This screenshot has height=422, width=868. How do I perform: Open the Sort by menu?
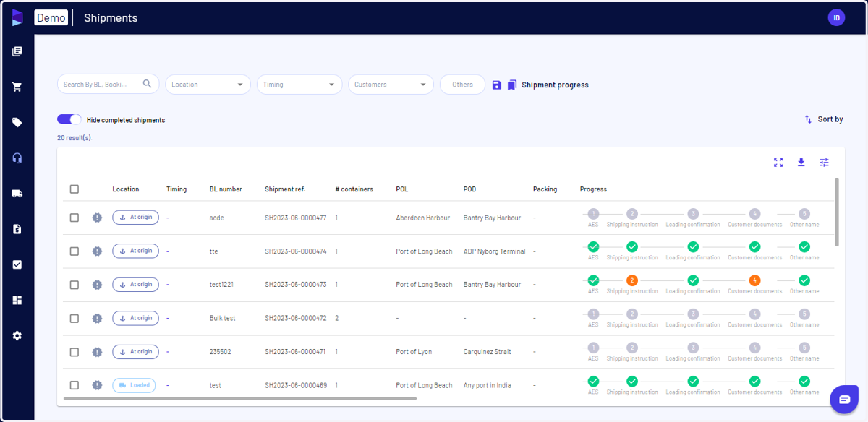tap(823, 119)
